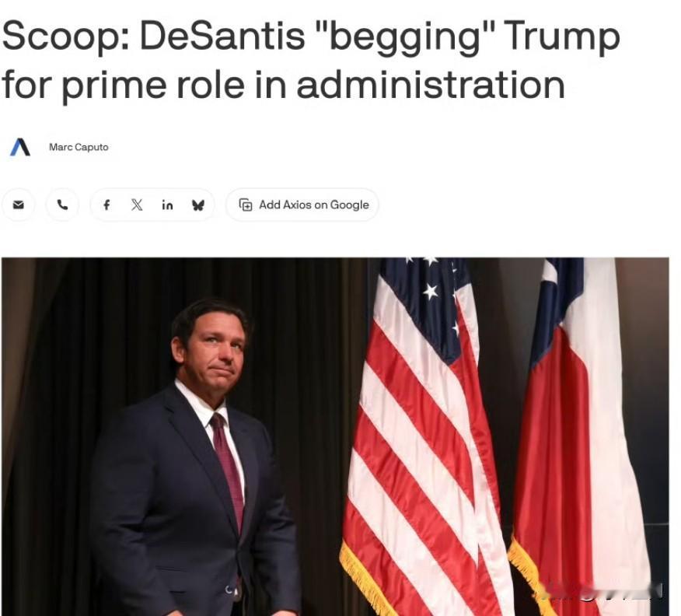Image resolution: width=681 pixels, height=616 pixels.
Task: Open author Marc Caputo's profile link
Action: pos(79,147)
